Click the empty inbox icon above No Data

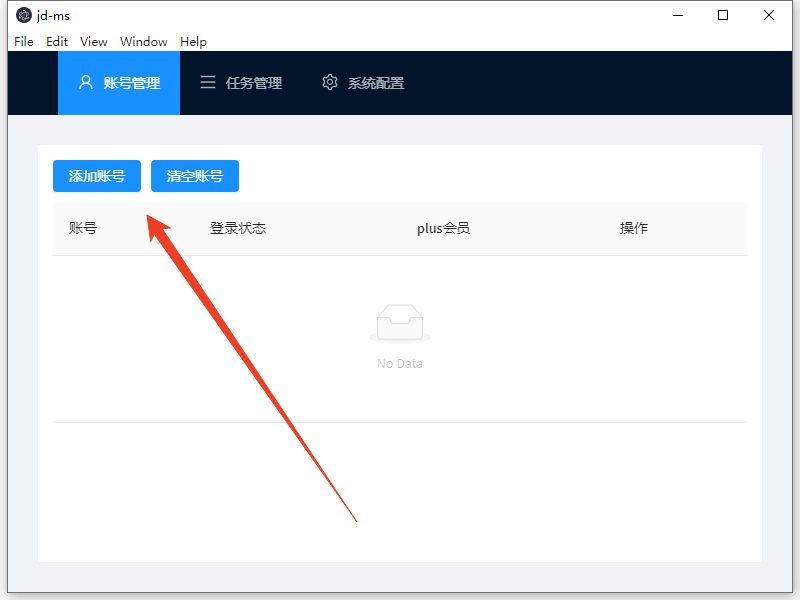pyautogui.click(x=400, y=323)
